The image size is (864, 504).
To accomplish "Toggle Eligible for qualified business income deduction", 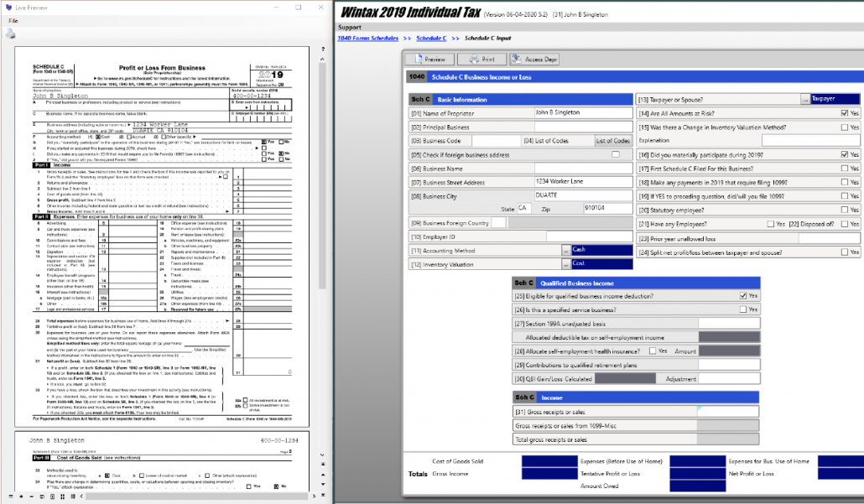I will tap(743, 296).
